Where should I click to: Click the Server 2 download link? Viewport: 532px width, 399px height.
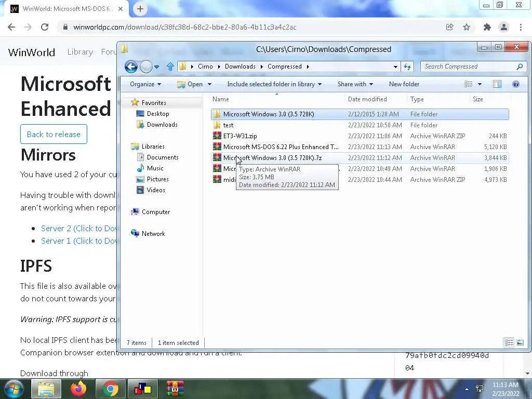click(x=79, y=229)
